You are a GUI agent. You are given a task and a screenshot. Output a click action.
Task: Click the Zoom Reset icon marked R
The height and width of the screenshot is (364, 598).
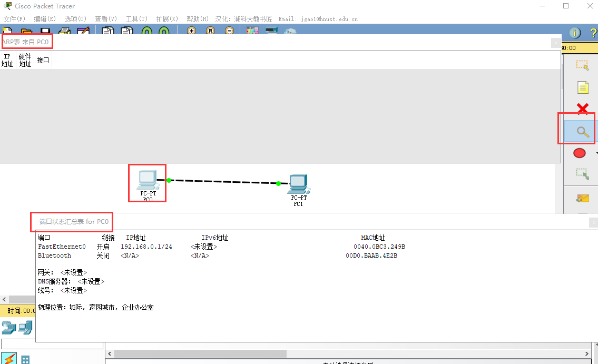click(211, 31)
